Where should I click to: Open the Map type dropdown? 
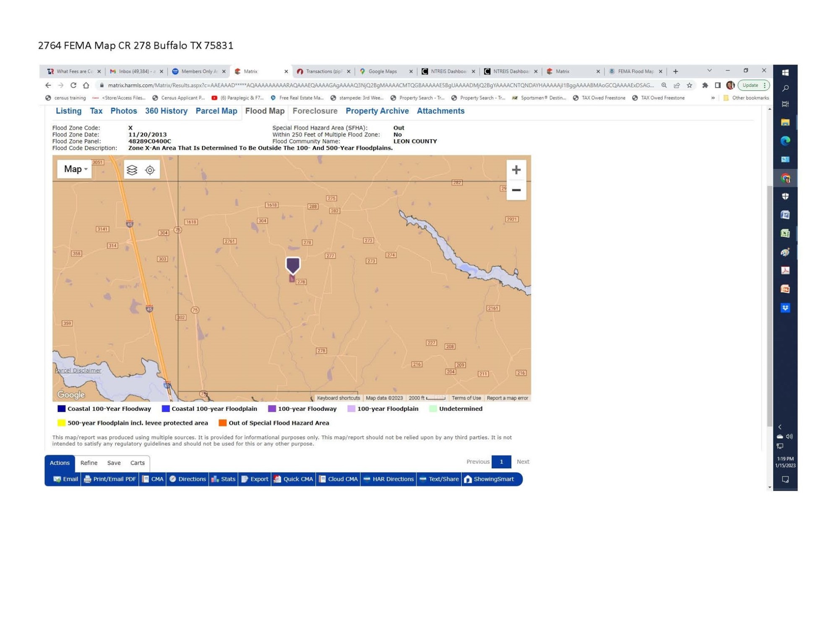pyautogui.click(x=75, y=169)
